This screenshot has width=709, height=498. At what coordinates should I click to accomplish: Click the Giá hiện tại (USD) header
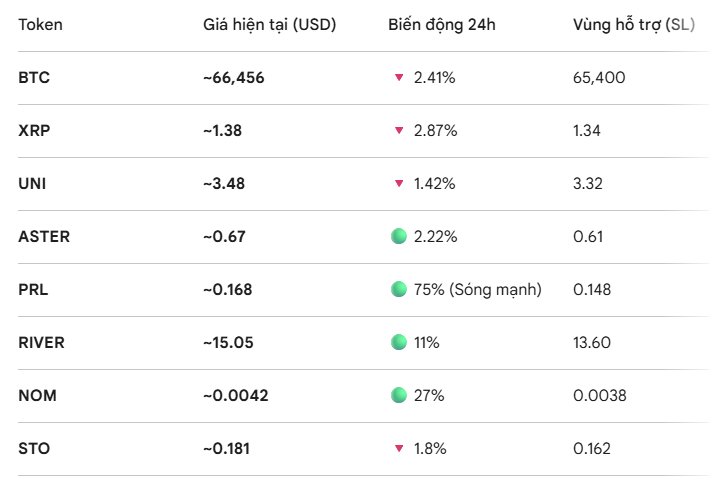[269, 25]
